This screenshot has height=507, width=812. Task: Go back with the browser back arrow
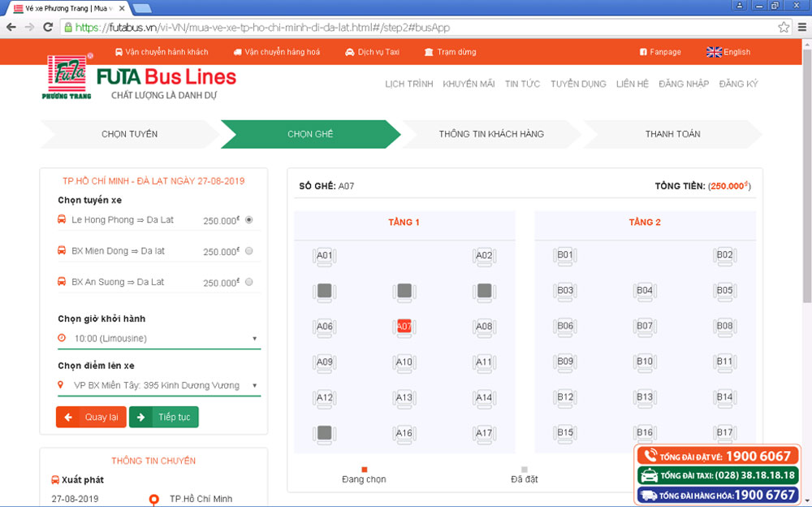11,27
